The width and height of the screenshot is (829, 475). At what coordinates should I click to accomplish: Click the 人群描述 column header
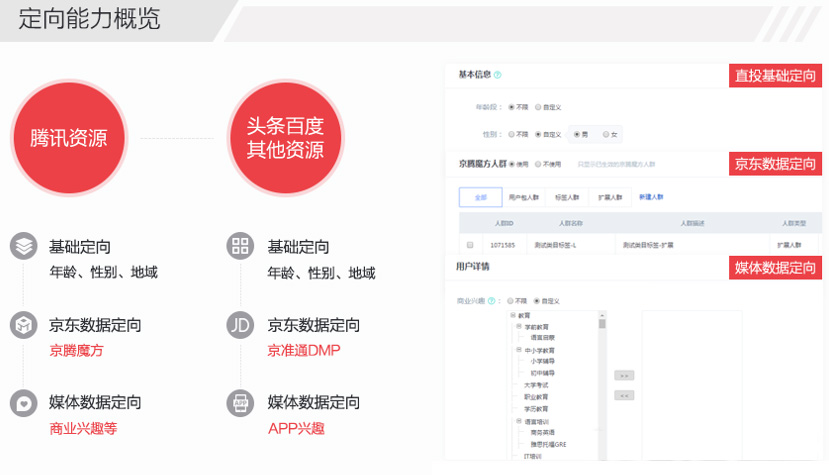click(693, 223)
